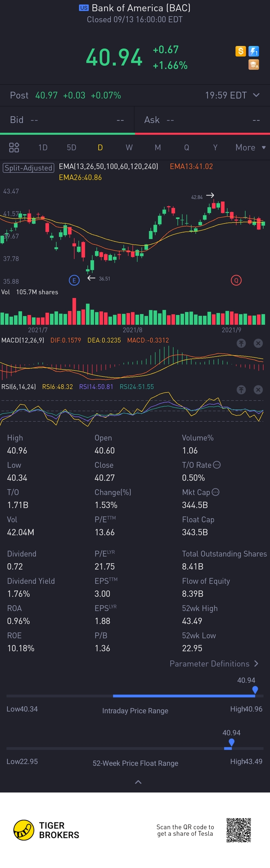270x868 pixels.
Task: Open the More timeframe dropdown
Action: (x=250, y=147)
